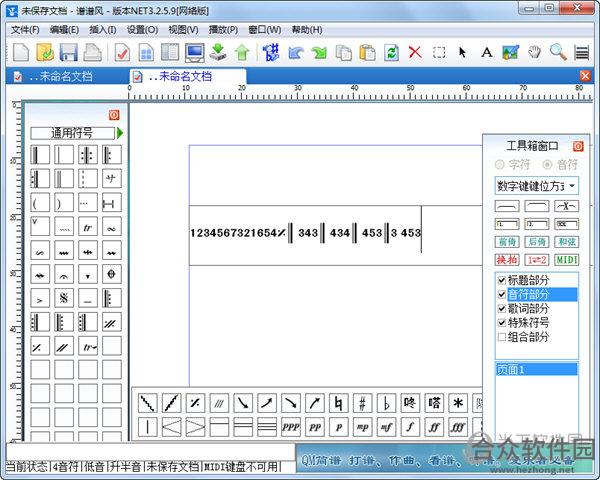600x480 pixels.
Task: Click the 换拍 button
Action: tap(507, 260)
